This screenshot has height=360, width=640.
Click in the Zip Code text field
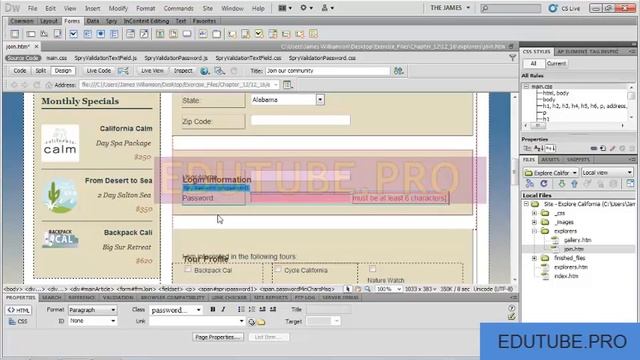(300, 120)
